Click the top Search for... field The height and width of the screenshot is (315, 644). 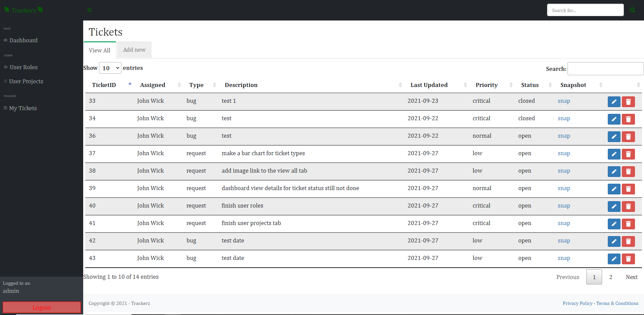click(x=585, y=10)
